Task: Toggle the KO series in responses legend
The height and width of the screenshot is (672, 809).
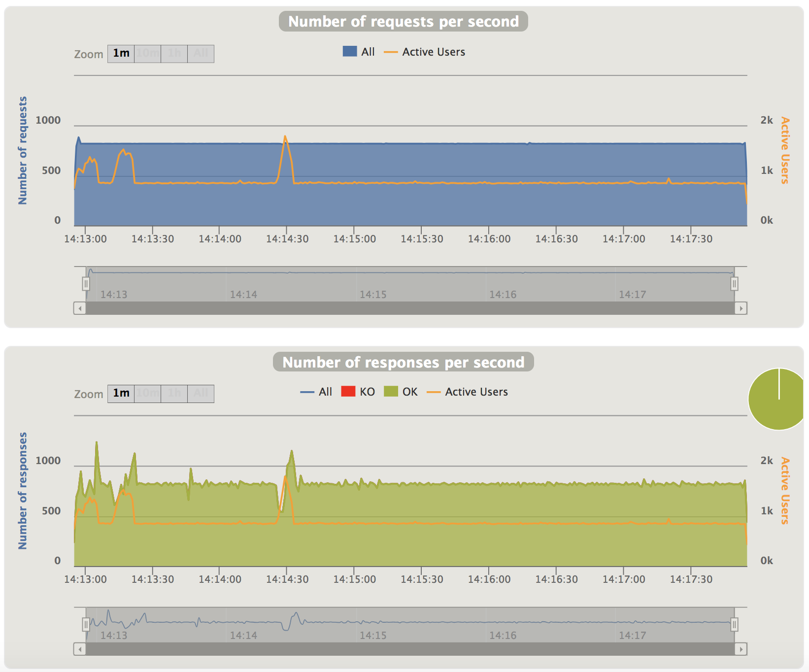Action: (358, 392)
